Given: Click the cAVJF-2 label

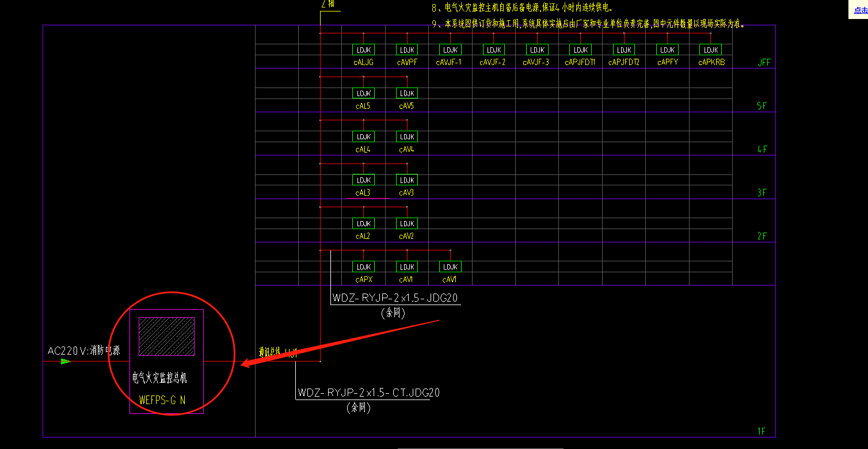Looking at the screenshot, I should coord(492,62).
